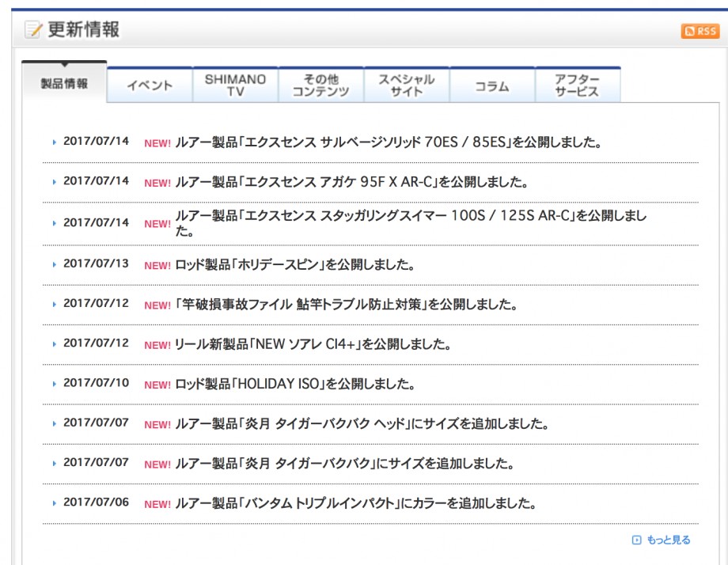Open the 竿破損事故ファイル 鮎竿トラブル防止対策 link
Screen dimensions: 728x565
(x=347, y=305)
